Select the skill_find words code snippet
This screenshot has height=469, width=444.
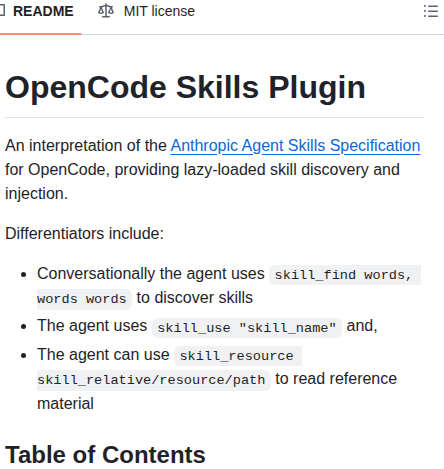(345, 275)
